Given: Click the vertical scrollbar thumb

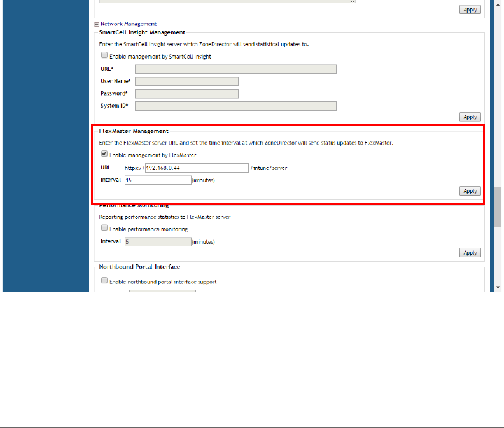Looking at the screenshot, I should (498, 207).
